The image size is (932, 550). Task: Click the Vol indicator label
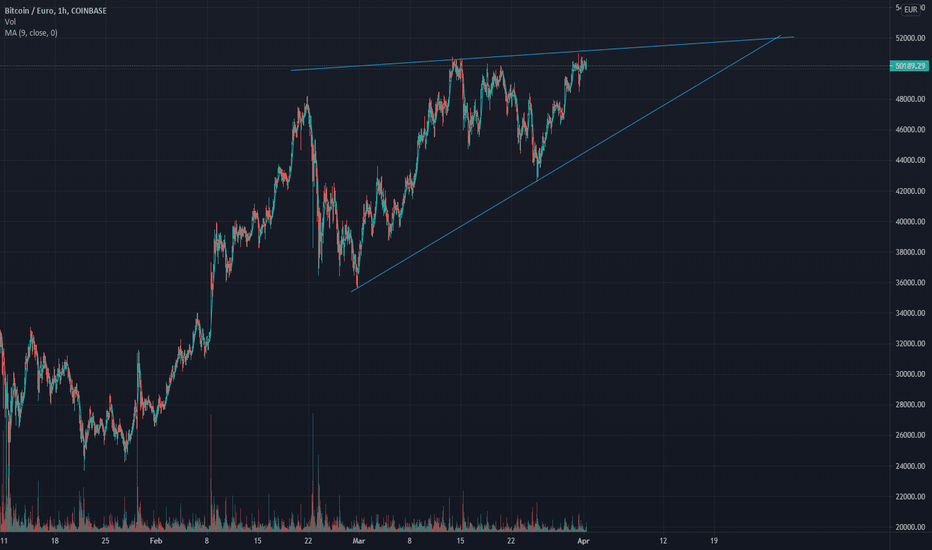(10, 22)
